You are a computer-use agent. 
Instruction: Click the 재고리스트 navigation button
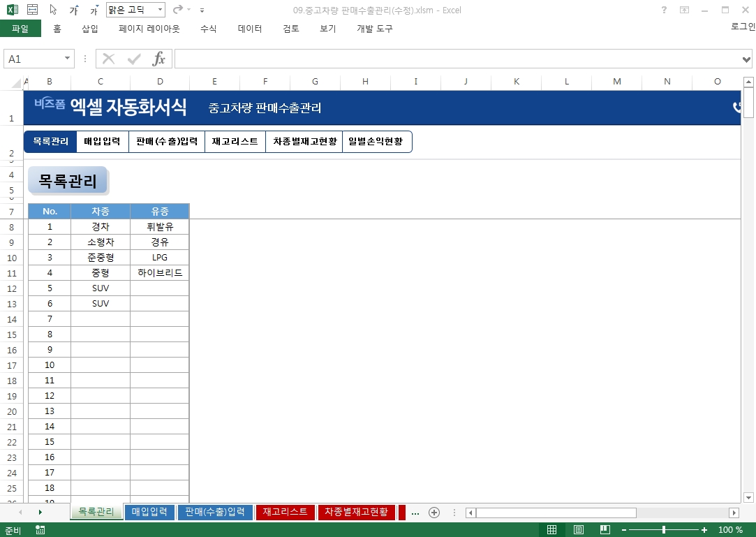coord(235,141)
